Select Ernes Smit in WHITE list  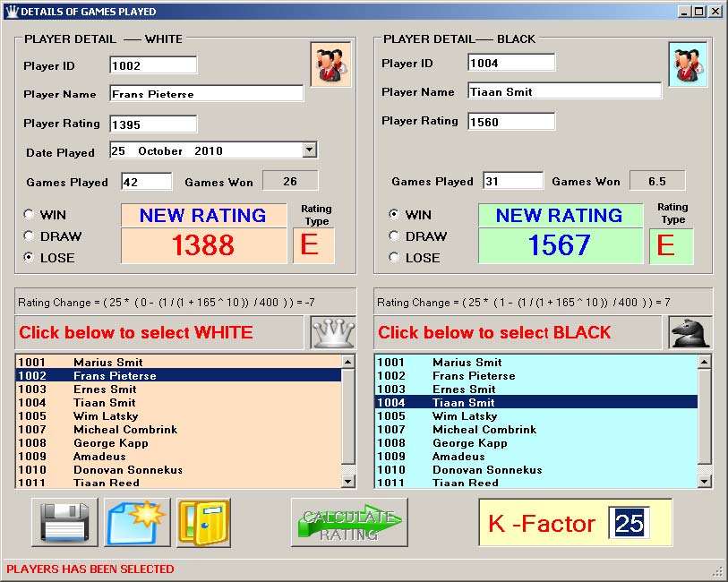pos(179,389)
